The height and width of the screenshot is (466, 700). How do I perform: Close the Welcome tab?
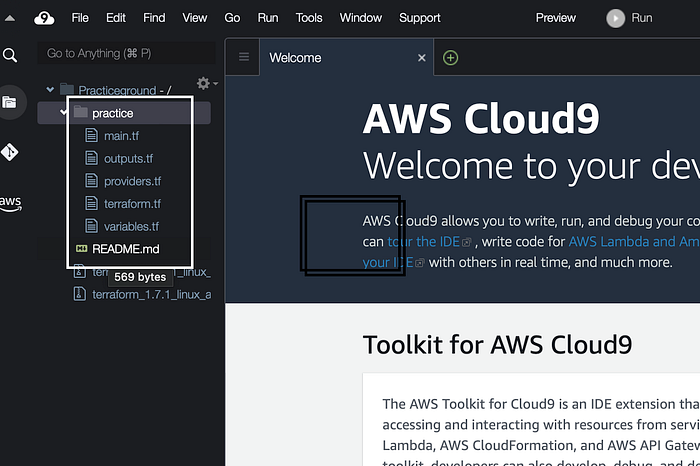[x=421, y=58]
